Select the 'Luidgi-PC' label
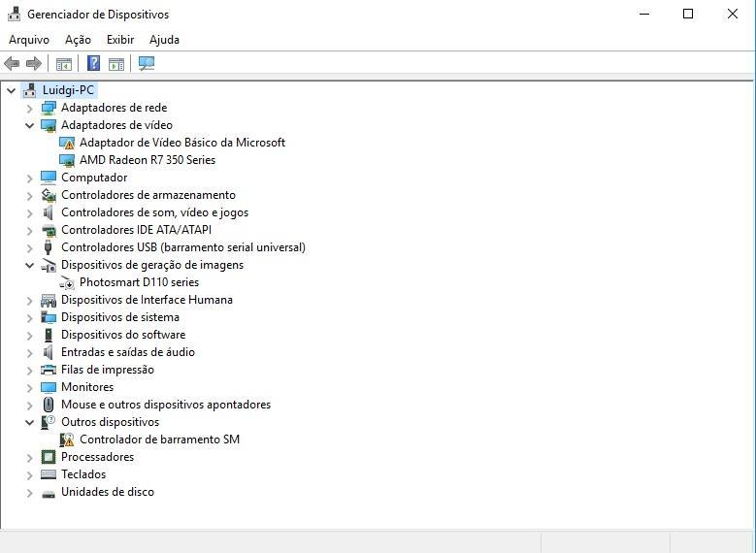The height and width of the screenshot is (553, 756). click(68, 90)
